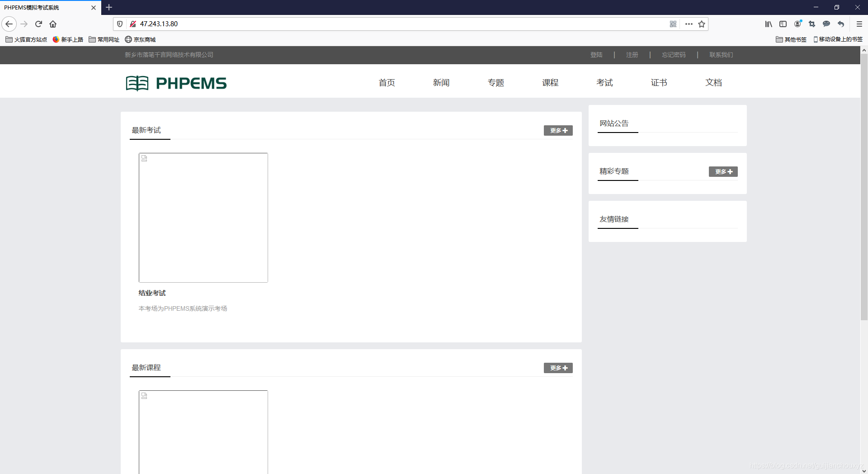Screen dimensions: 868x474
Task: Open the 课程 navigation item
Action: pos(550,83)
